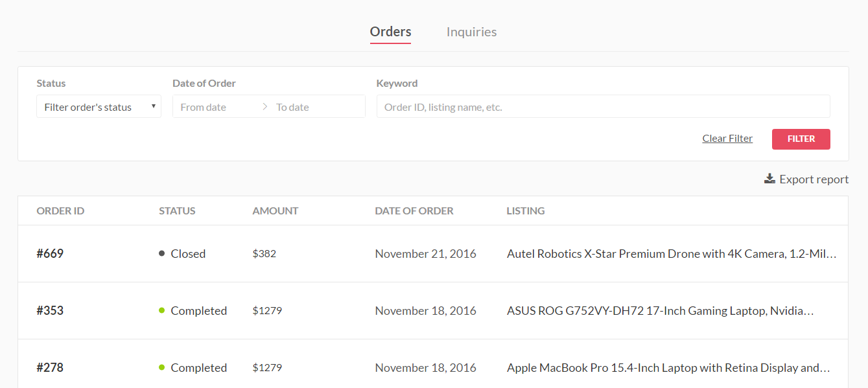The height and width of the screenshot is (388, 868).
Task: Click the gray Closed status dot
Action: pos(161,253)
